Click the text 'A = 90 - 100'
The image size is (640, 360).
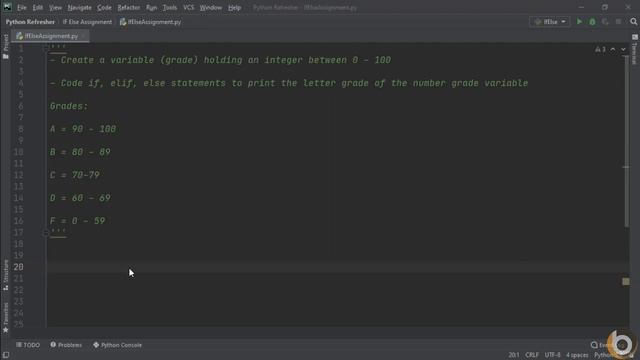[83, 129]
